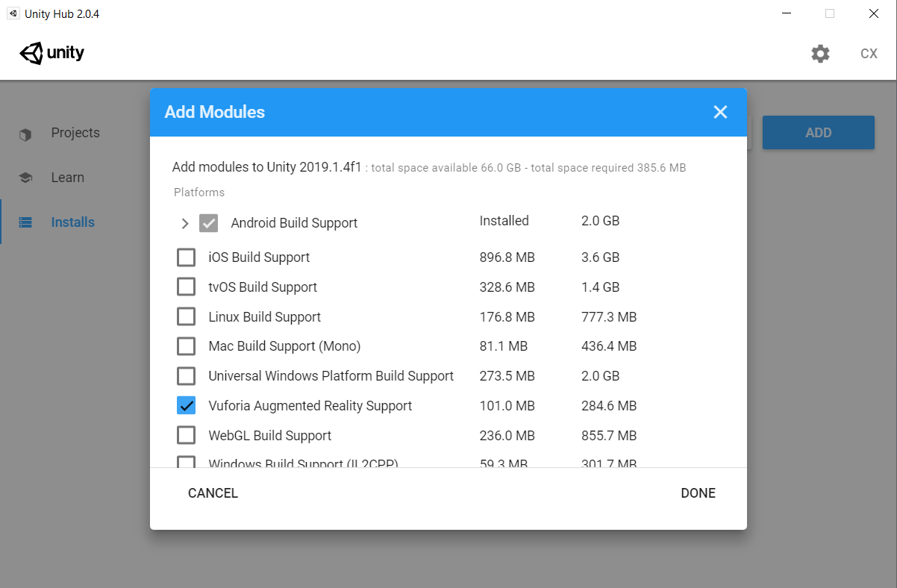897x588 pixels.
Task: Switch to the Learn section
Action: pos(68,177)
